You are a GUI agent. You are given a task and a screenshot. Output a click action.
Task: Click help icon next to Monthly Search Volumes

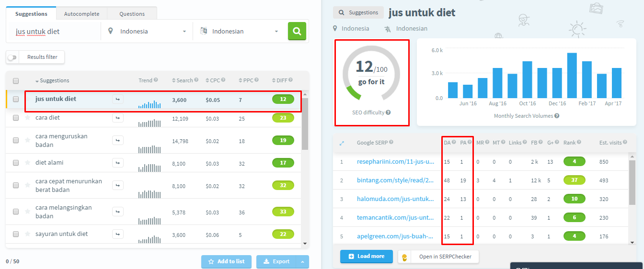pos(557,116)
